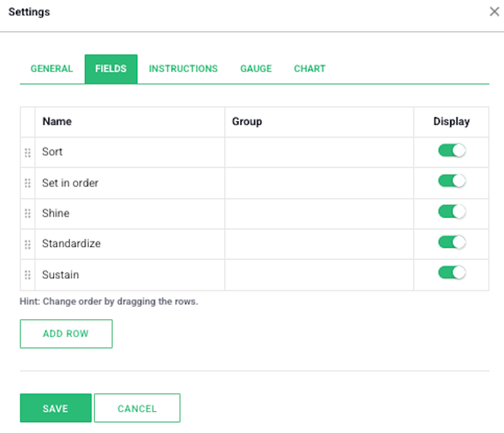Disable Display for Set in order
504x433 pixels.
click(452, 181)
